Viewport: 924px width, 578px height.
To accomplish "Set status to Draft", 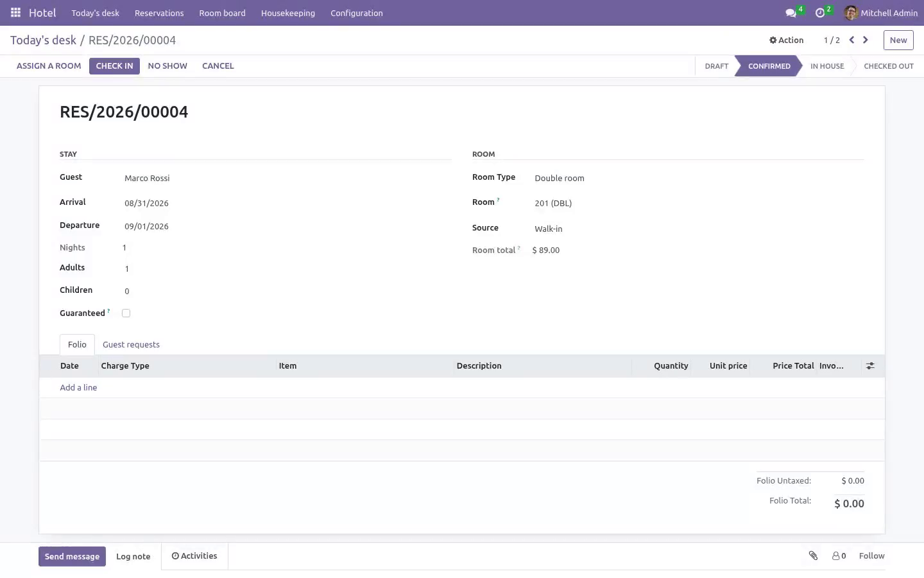I will (x=717, y=66).
